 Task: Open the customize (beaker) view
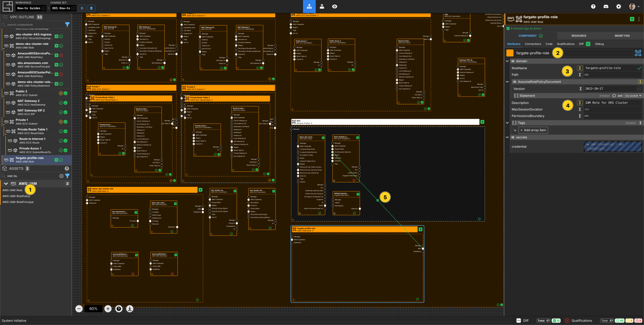322,6
